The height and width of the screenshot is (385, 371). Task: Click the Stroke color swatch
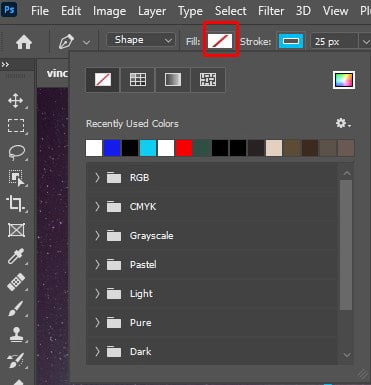[x=291, y=41]
